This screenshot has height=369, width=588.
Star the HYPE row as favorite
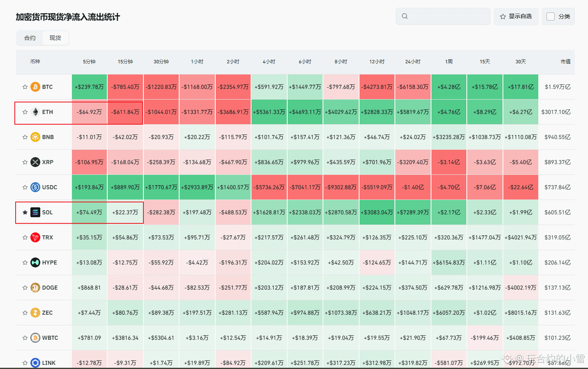25,262
